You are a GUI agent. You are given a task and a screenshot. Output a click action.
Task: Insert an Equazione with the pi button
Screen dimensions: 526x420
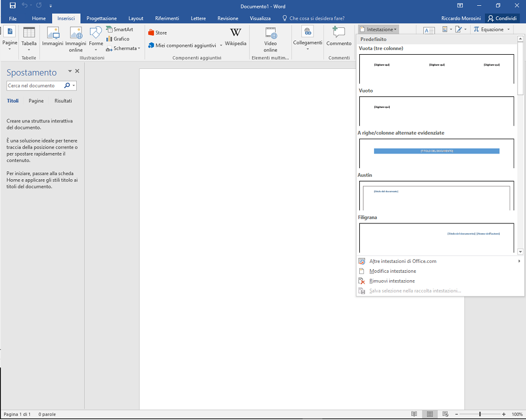point(489,29)
